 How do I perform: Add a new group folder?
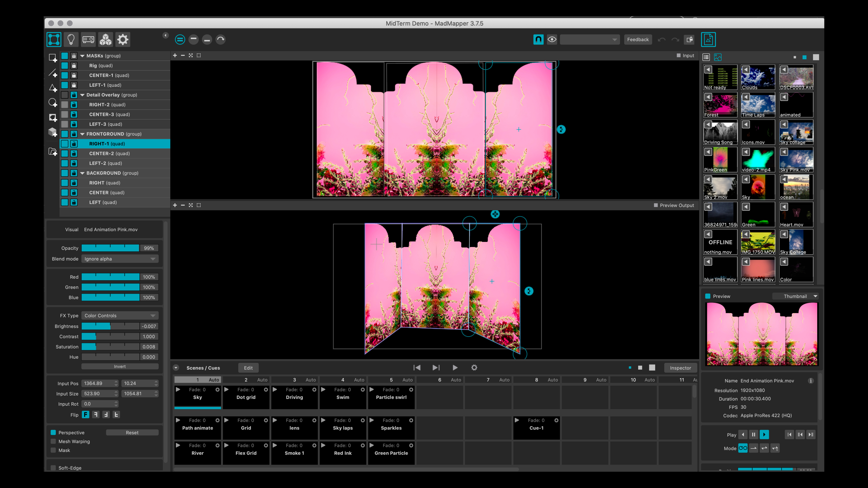(x=53, y=152)
